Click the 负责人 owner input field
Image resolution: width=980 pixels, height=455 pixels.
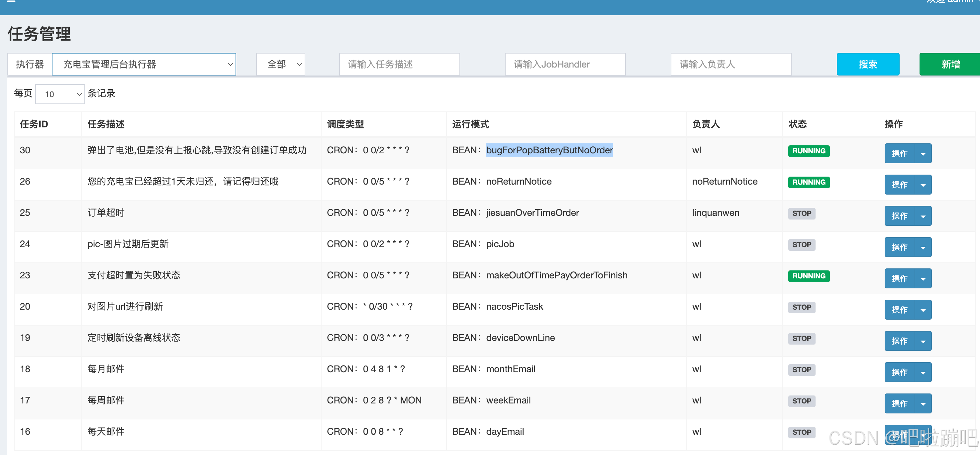[x=731, y=64]
